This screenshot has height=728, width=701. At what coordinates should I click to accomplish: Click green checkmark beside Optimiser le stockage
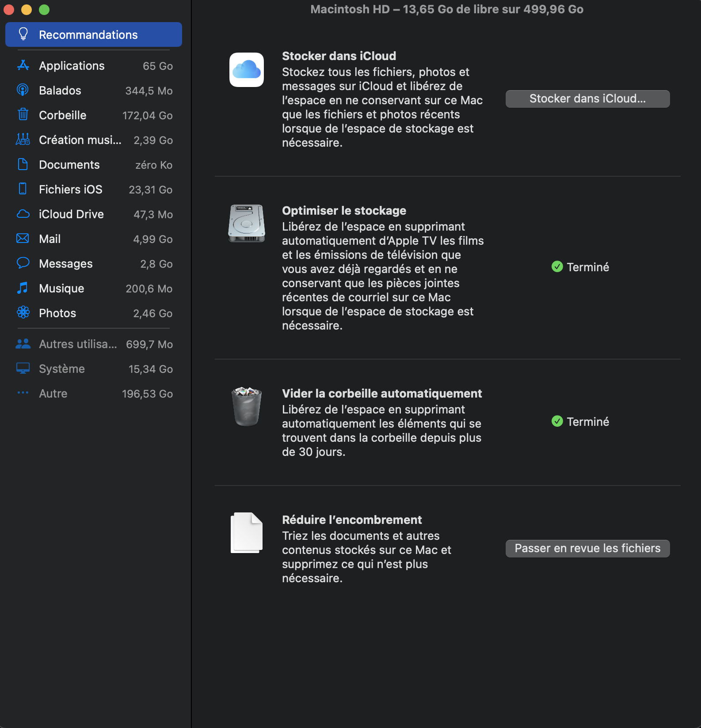pyautogui.click(x=557, y=267)
